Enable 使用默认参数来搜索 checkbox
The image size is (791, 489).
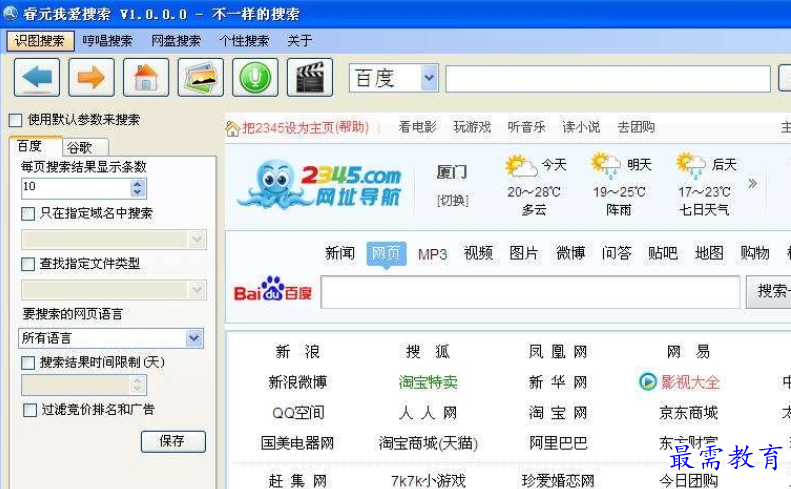(x=16, y=120)
